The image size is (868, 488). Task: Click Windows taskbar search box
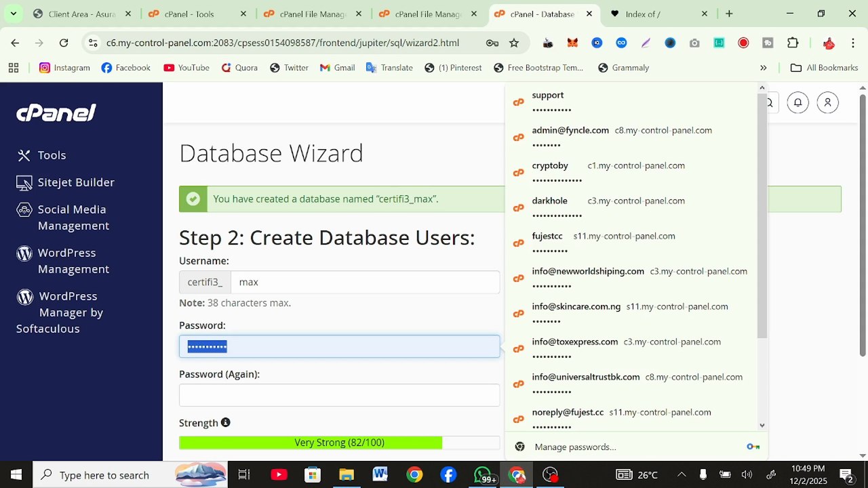point(129,474)
